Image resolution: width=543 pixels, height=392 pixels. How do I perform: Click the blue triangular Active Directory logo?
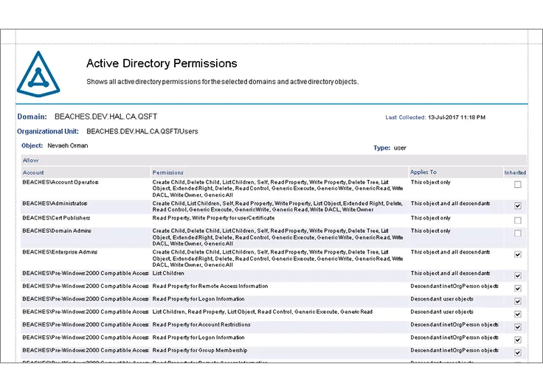38,74
